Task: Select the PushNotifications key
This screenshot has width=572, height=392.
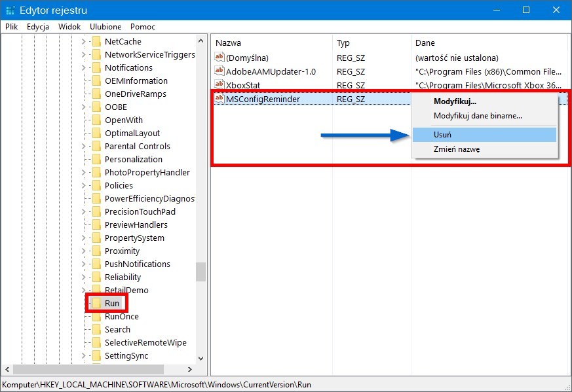Action: 138,264
